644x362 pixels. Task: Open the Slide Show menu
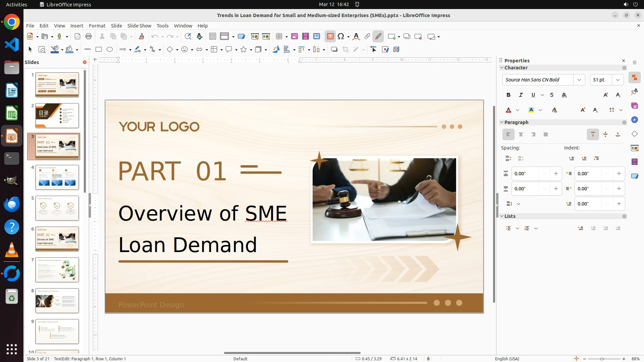pyautogui.click(x=139, y=26)
